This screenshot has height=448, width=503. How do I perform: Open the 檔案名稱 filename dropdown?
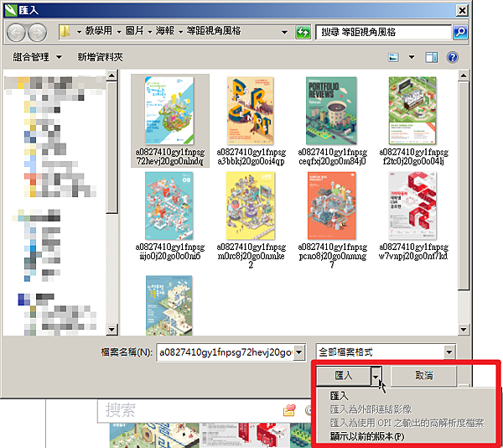(x=299, y=352)
